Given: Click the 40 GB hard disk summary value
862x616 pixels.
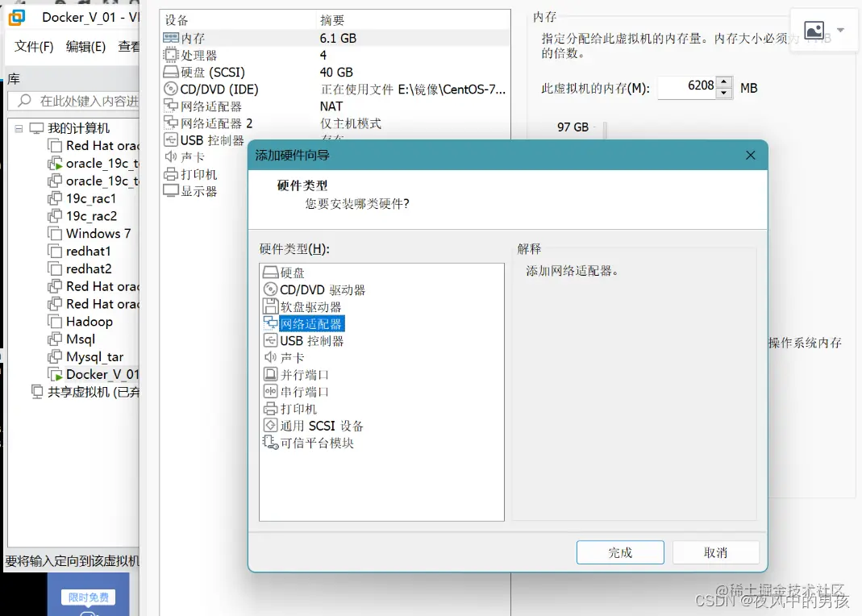Looking at the screenshot, I should click(x=336, y=72).
